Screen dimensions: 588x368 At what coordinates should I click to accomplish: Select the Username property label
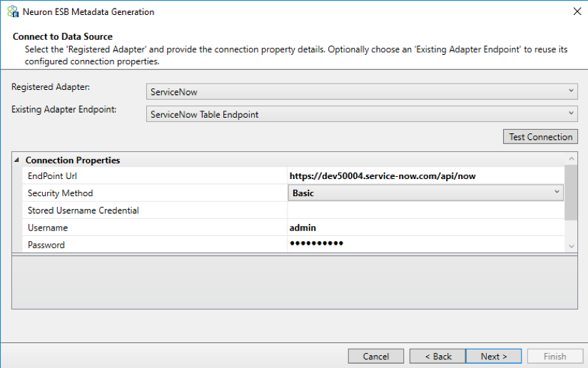click(48, 228)
